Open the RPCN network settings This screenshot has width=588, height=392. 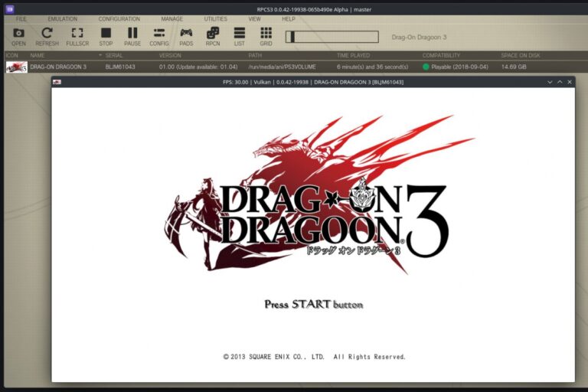coord(213,37)
